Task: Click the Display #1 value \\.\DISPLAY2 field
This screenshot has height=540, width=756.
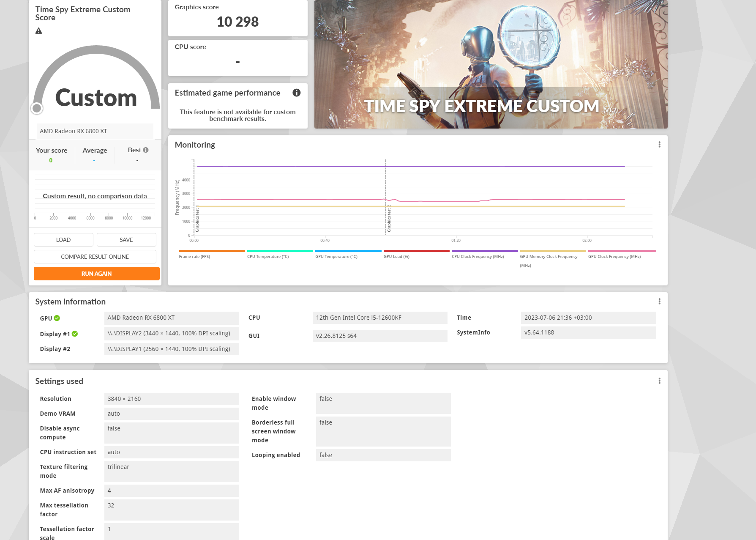Action: click(172, 333)
